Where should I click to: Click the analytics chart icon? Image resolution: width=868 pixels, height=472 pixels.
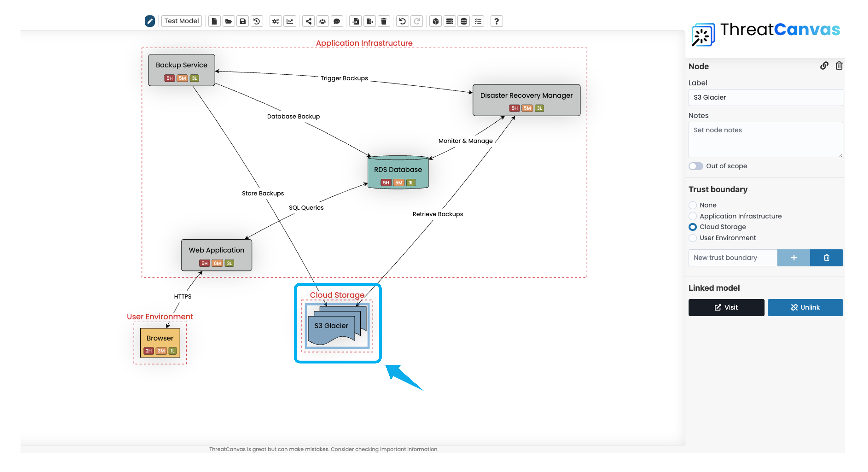coord(290,21)
